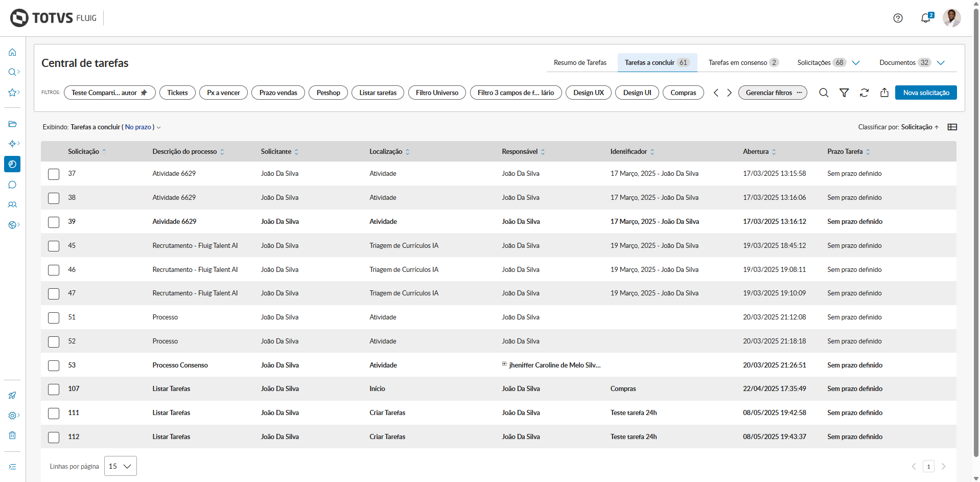Image resolution: width=980 pixels, height=482 pixels.
Task: Expand the Solicitações tab chevron
Action: pyautogui.click(x=856, y=63)
